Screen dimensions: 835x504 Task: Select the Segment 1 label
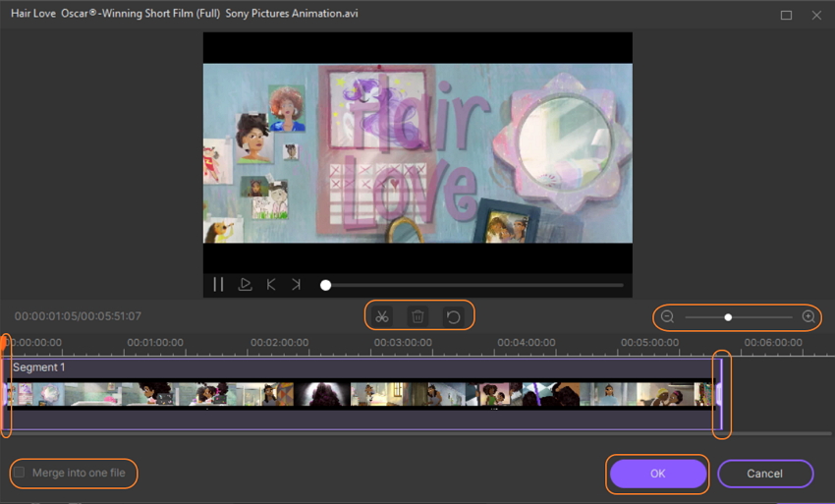(x=39, y=367)
